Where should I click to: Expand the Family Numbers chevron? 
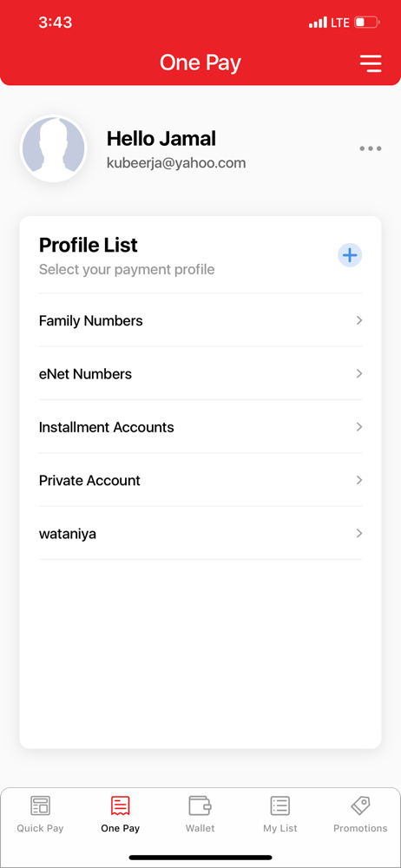pos(359,320)
